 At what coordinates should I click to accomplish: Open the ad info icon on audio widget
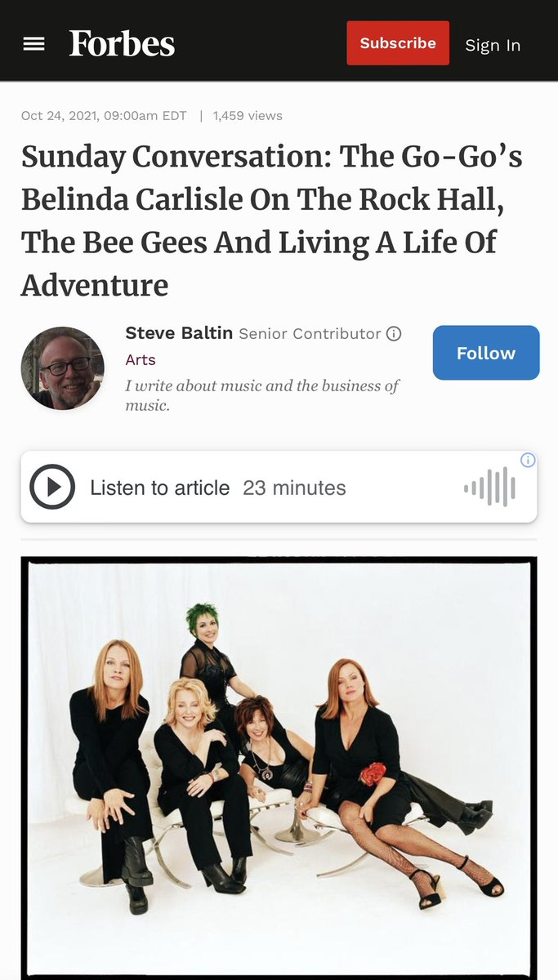pos(528,460)
